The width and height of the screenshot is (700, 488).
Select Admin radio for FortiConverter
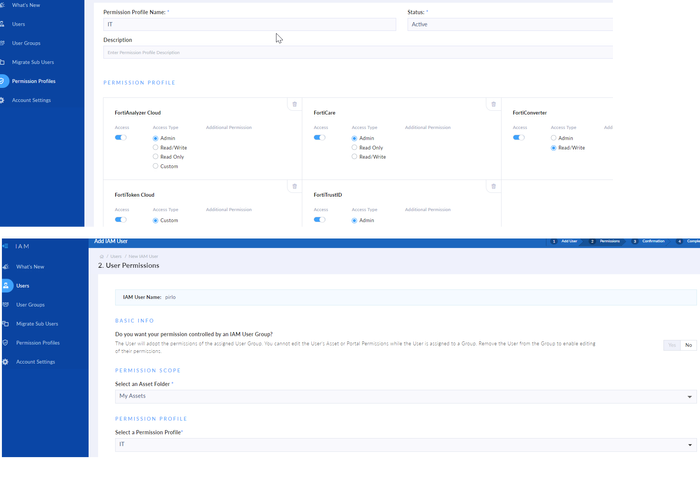(554, 138)
